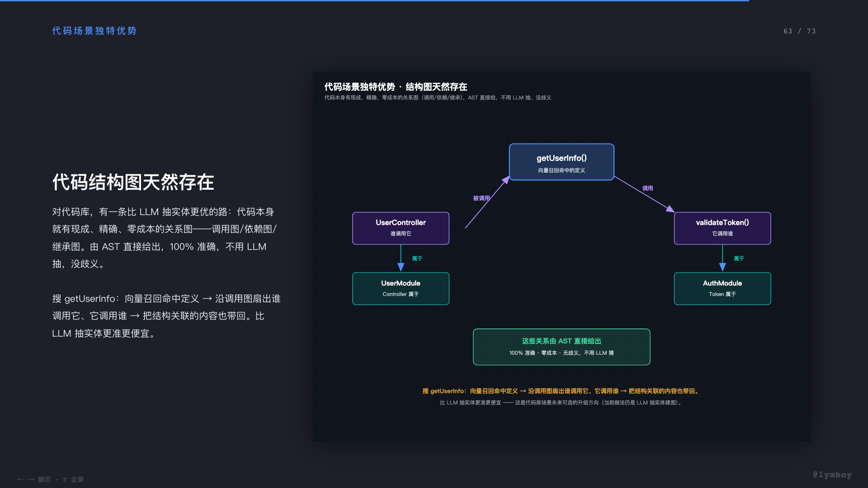Click '属于' label under validateToken()
Image resolution: width=868 pixels, height=488 pixels.
pyautogui.click(x=739, y=258)
